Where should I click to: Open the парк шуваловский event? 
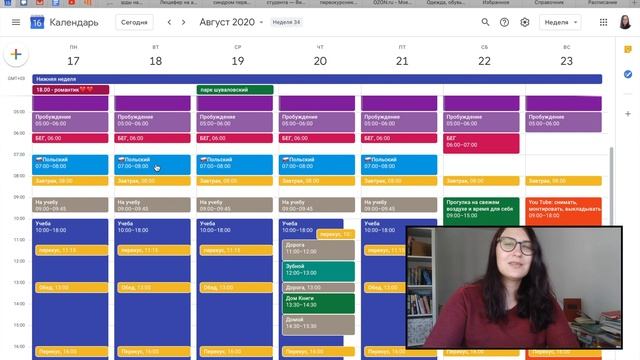[x=235, y=90]
